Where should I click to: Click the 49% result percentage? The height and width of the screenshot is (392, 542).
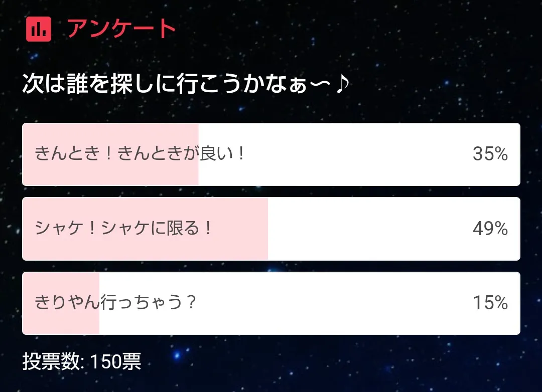point(490,229)
